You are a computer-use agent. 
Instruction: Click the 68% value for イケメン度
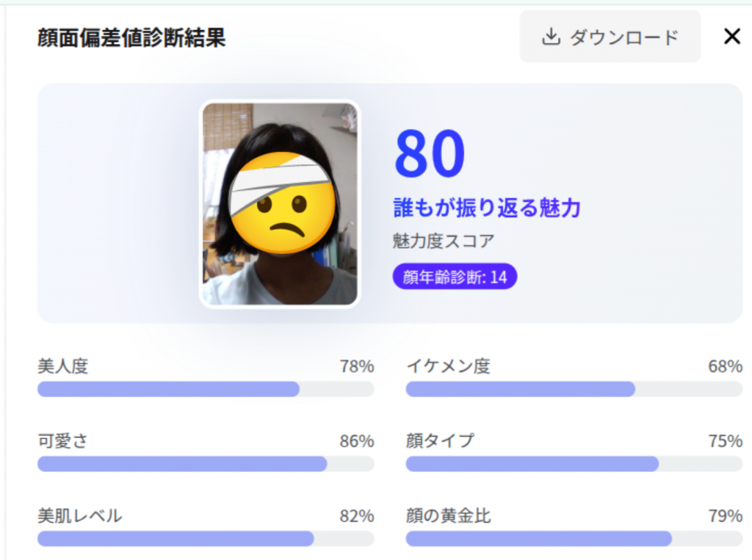pos(725,366)
